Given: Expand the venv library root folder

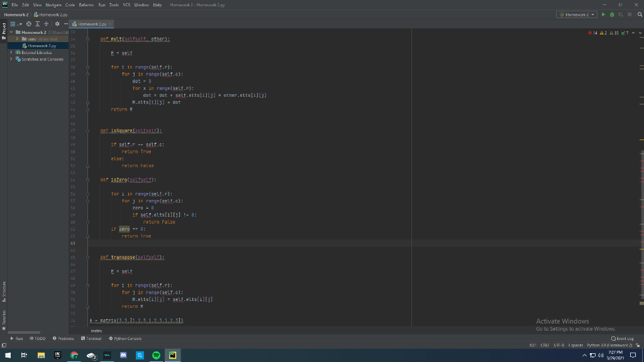Looking at the screenshot, I should pos(17,38).
